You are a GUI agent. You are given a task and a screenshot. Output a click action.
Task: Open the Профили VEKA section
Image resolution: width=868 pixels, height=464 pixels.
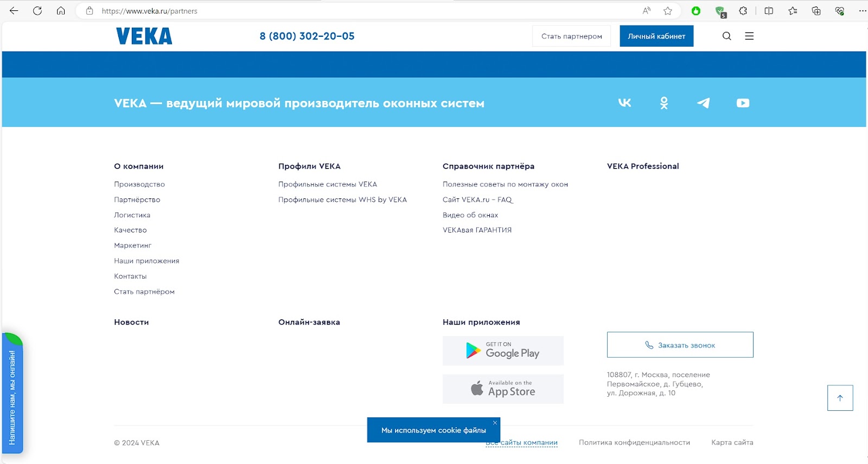click(309, 166)
